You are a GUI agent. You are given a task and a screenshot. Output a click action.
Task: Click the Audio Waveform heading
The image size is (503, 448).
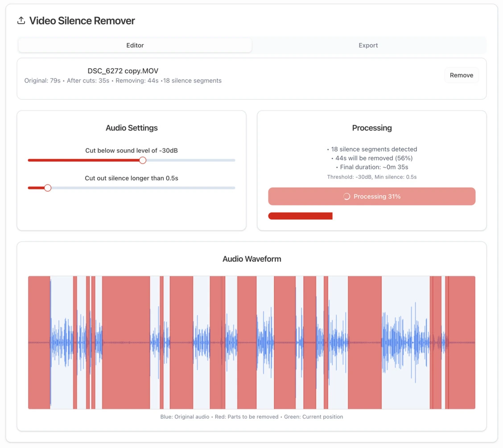pos(251,259)
